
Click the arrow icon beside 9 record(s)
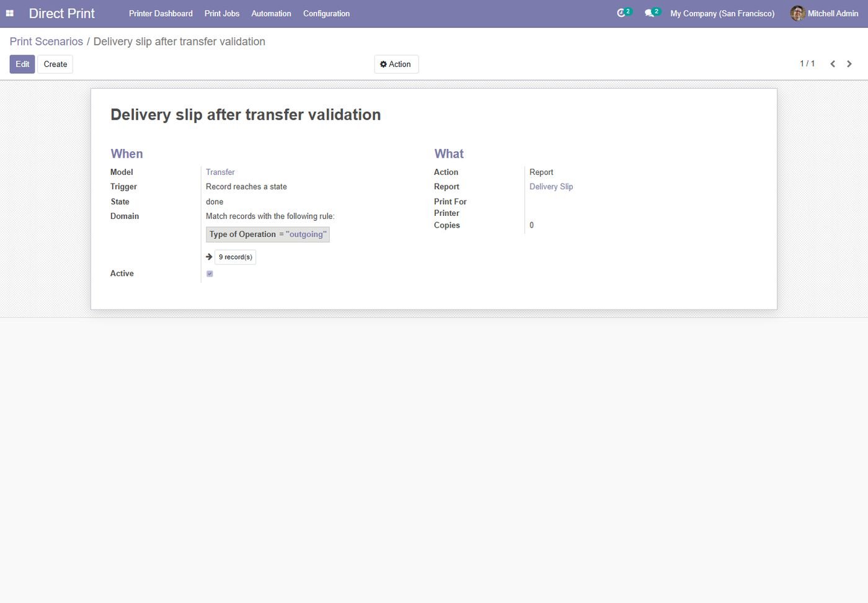[x=209, y=257]
